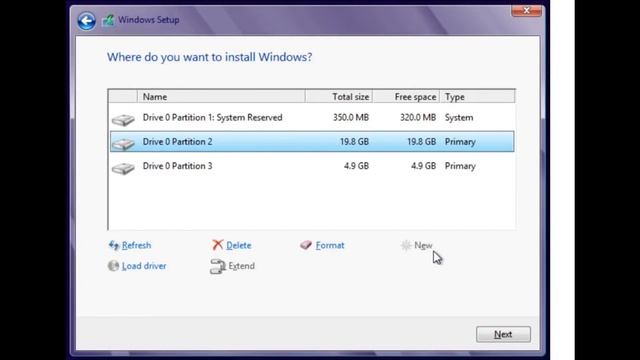Image resolution: width=640 pixels, height=360 pixels.
Task: Click the drive icon for Partition 1
Action: [x=123, y=120]
